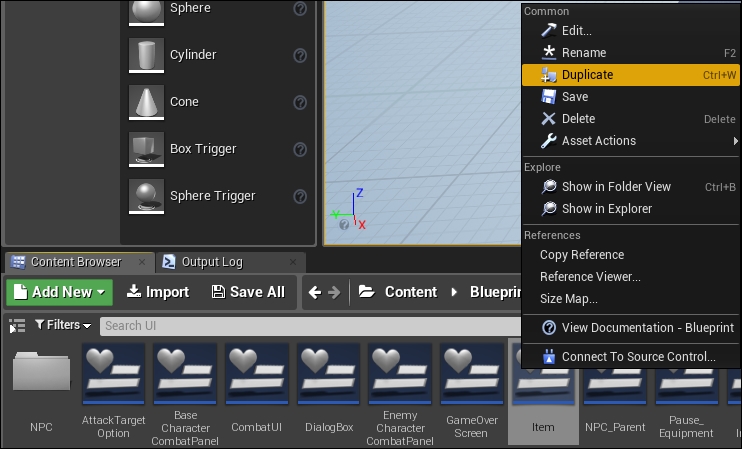Screen dimensions: 742x449
Task: Choose Rename in the context menu
Action: (x=630, y=53)
